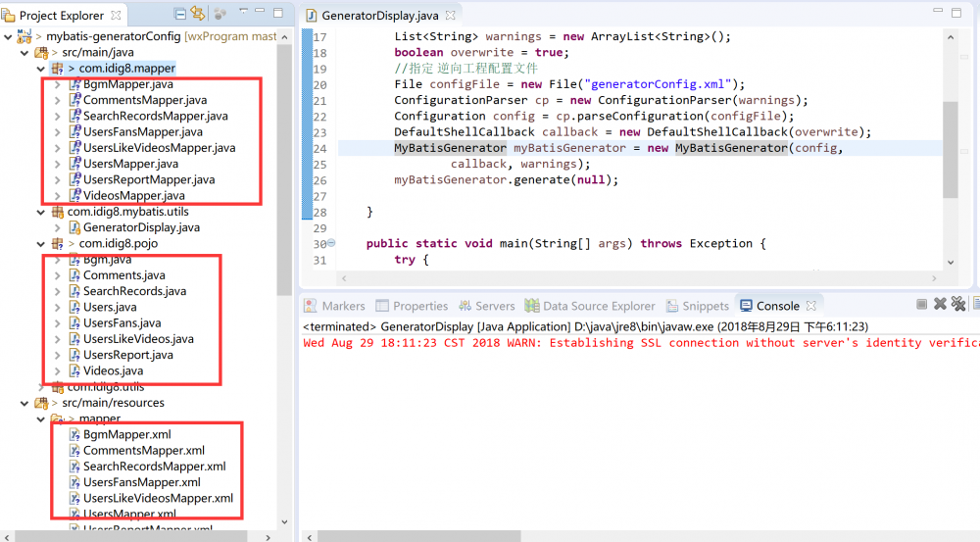980x542 pixels.
Task: Click the SearchRecordsMapper.xml file icon
Action: tap(74, 467)
